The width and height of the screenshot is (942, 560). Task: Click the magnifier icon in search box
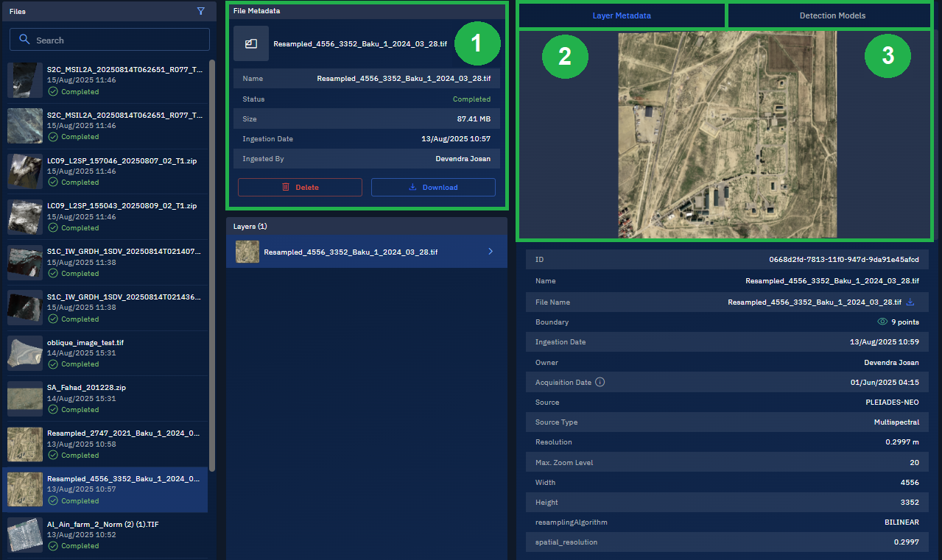click(x=25, y=40)
